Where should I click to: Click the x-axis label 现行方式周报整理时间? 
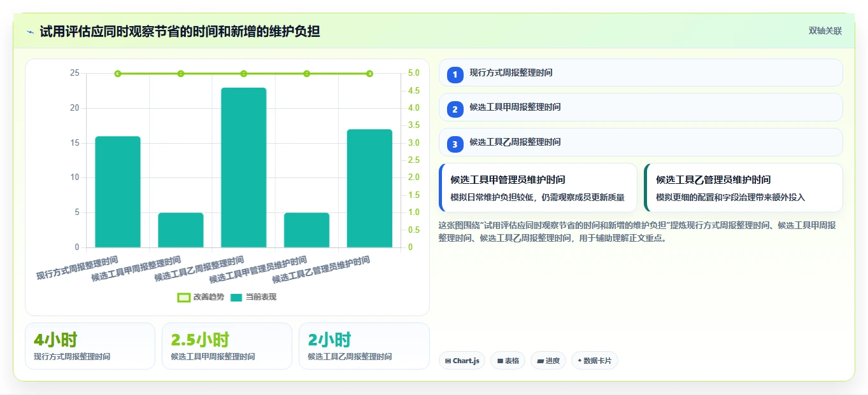pyautogui.click(x=77, y=268)
